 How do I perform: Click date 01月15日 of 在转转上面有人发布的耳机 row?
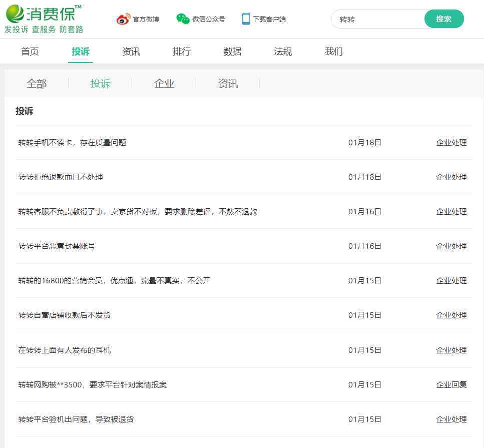coord(365,350)
